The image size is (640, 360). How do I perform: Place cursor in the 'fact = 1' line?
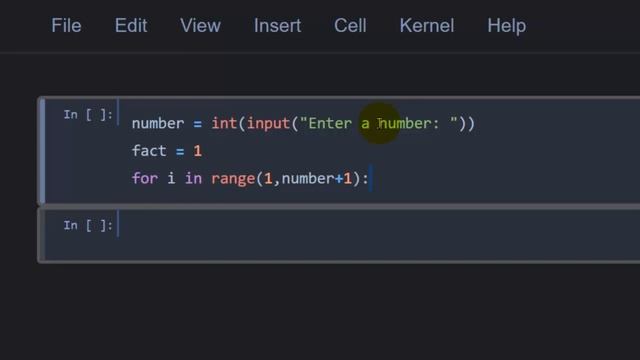click(x=167, y=151)
